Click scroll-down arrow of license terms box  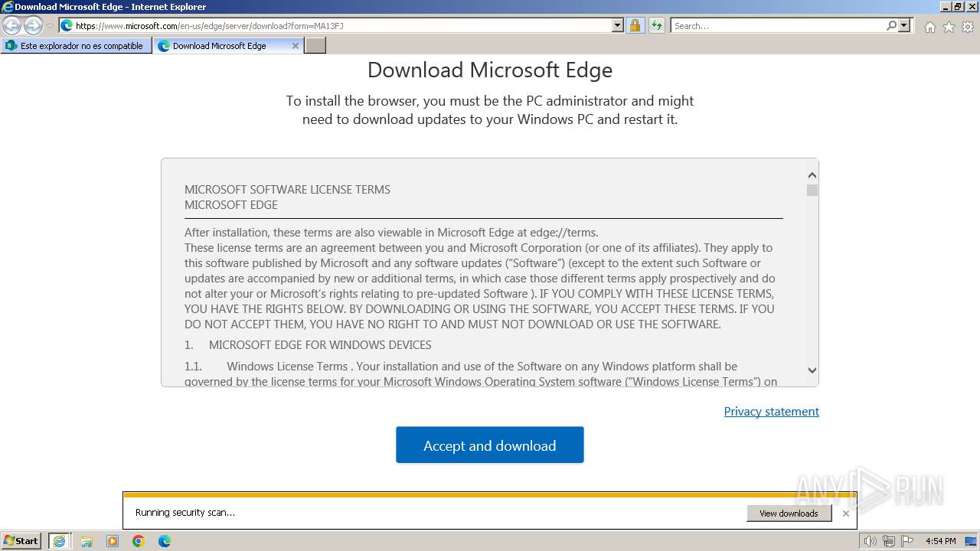click(x=812, y=370)
